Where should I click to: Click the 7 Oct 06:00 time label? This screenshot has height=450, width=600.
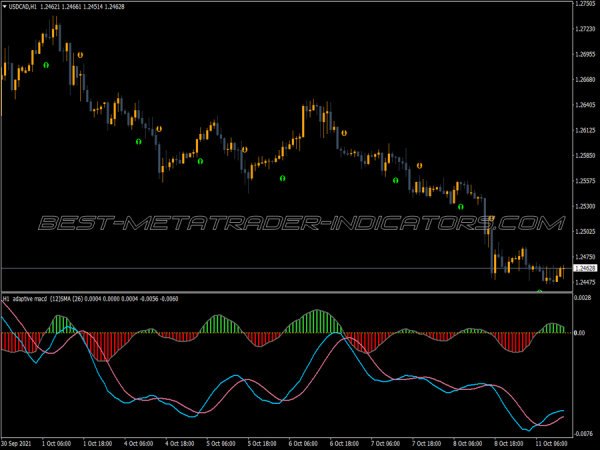[x=385, y=444]
